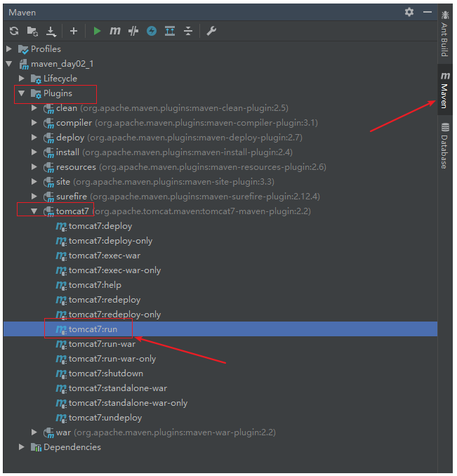Toggle Offline Mode lightning icon
Image resolution: width=457 pixels, height=476 pixels.
(x=152, y=31)
